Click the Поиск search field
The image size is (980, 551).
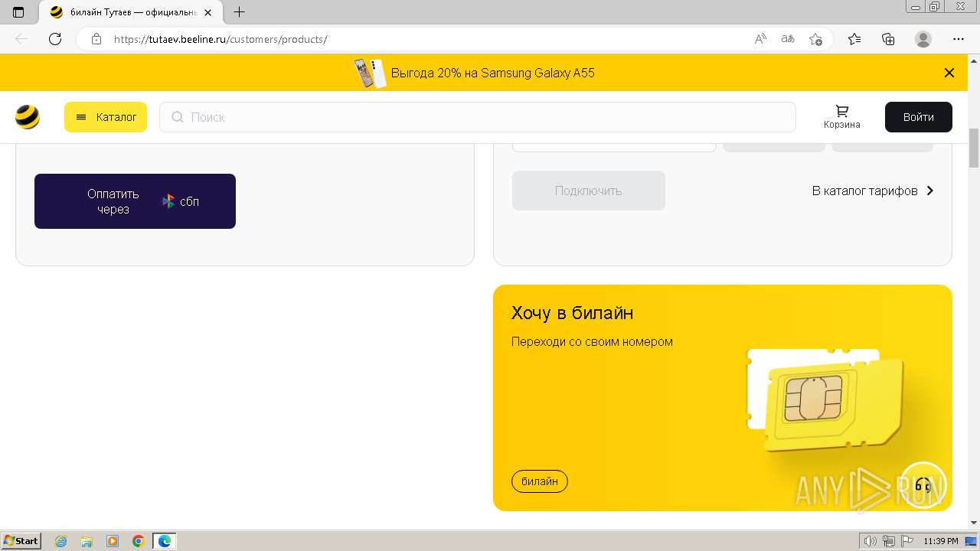[478, 117]
